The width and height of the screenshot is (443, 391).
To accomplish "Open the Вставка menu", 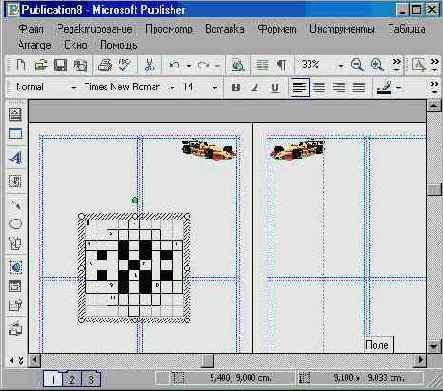I will 225,29.
